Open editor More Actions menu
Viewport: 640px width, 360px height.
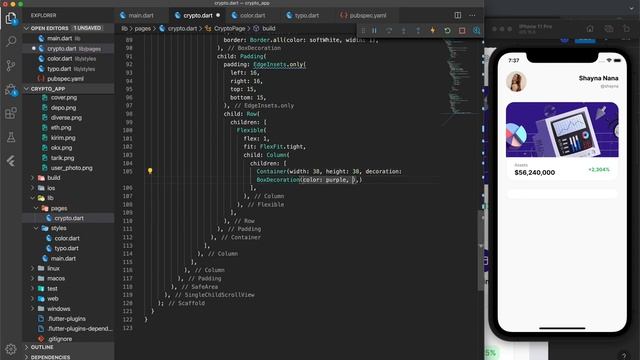pyautogui.click(x=472, y=16)
